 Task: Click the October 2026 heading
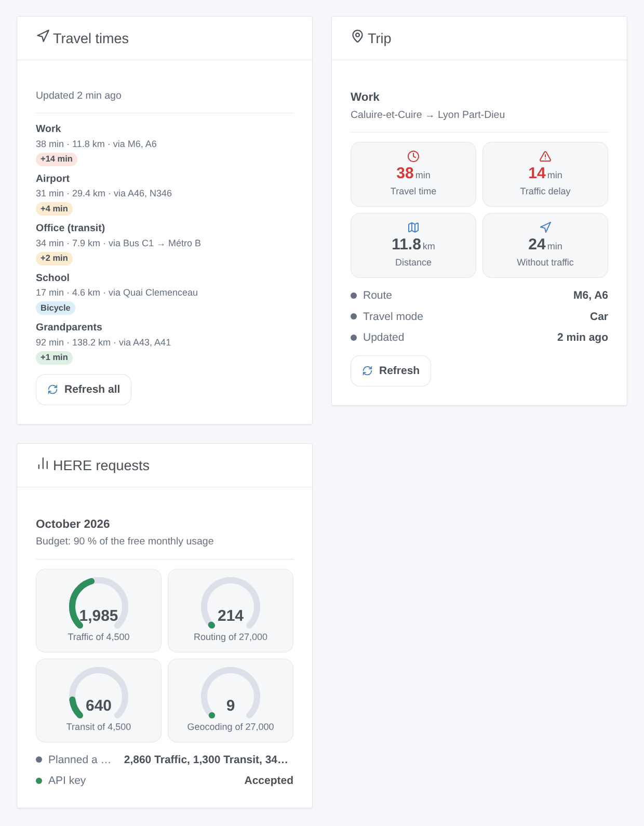[x=73, y=524]
